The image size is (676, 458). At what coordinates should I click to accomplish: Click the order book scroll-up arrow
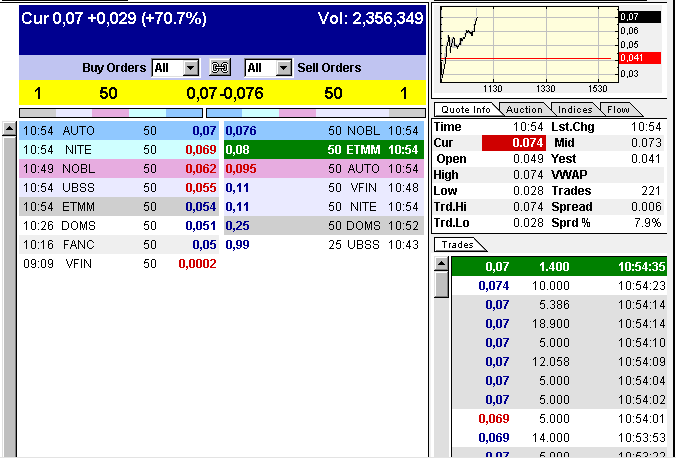point(9,129)
